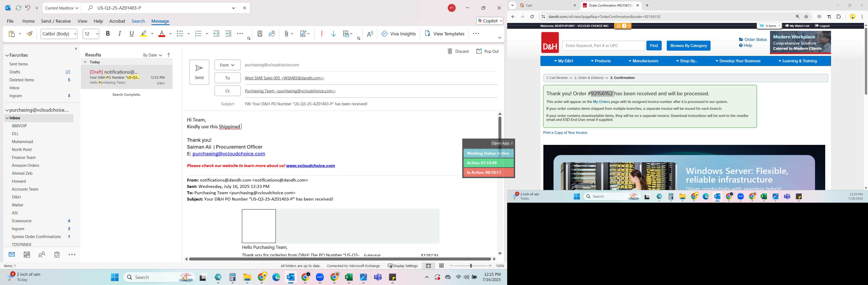
Task: Reload the browser page
Action: point(532,17)
